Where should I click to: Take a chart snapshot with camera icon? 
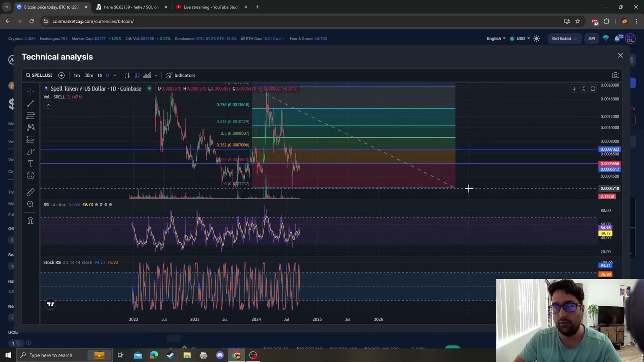click(615, 75)
